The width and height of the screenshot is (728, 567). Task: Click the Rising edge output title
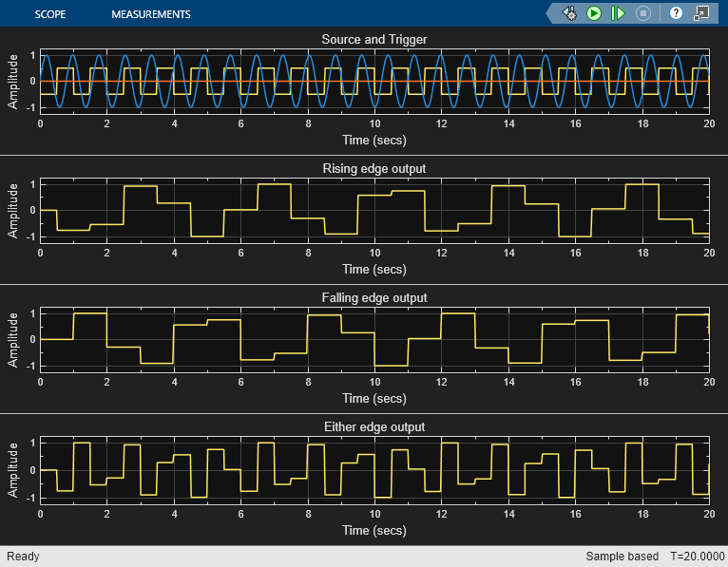point(374,168)
